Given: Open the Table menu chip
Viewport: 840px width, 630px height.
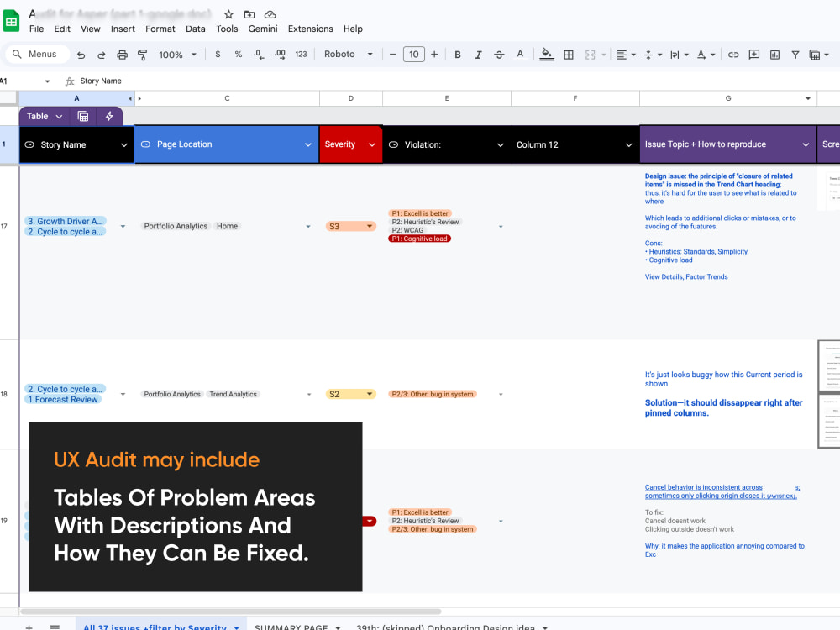Looking at the screenshot, I should 45,116.
